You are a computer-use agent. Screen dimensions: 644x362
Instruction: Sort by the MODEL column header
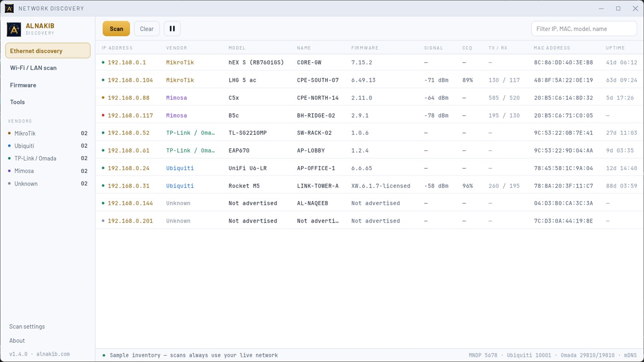(237, 48)
